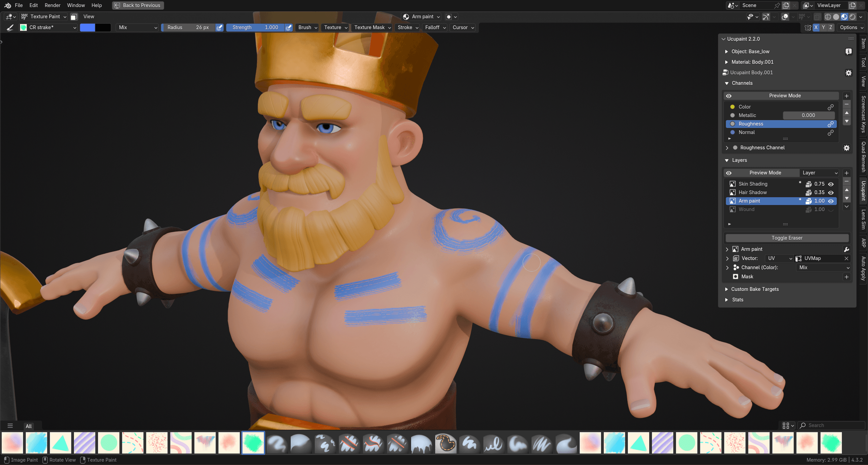Click the Toggle Eraser button
The image size is (868, 465).
787,238
